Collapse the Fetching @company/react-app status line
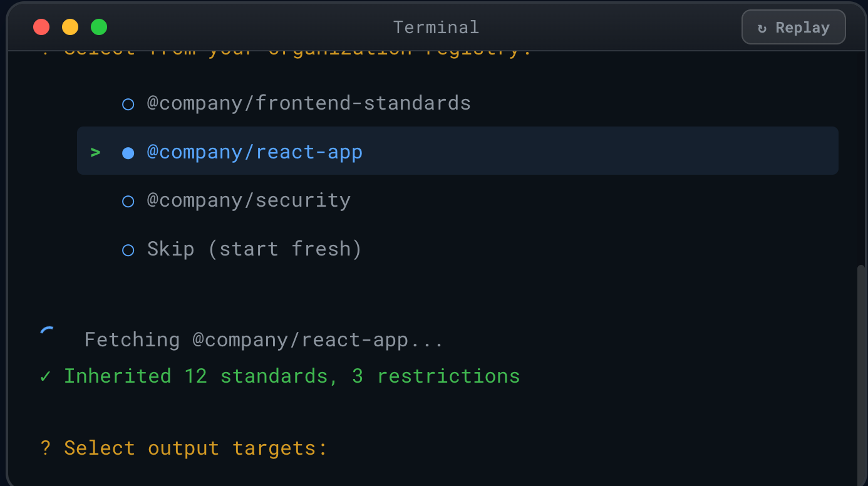The image size is (868, 486). click(x=263, y=339)
